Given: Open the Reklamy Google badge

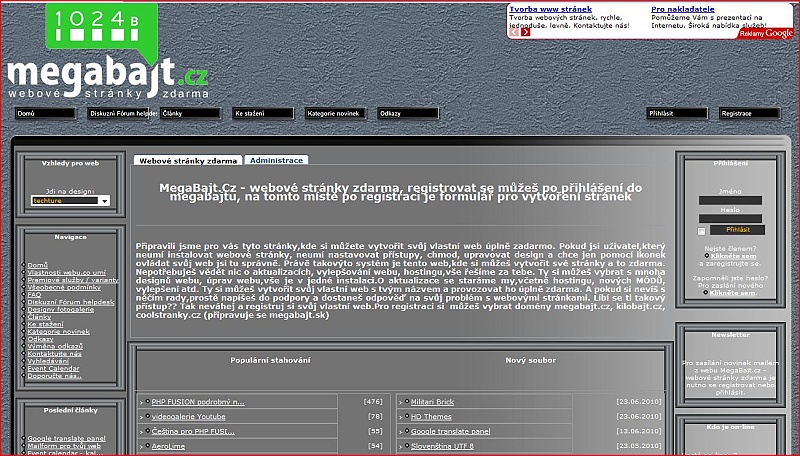Looking at the screenshot, I should tap(766, 33).
